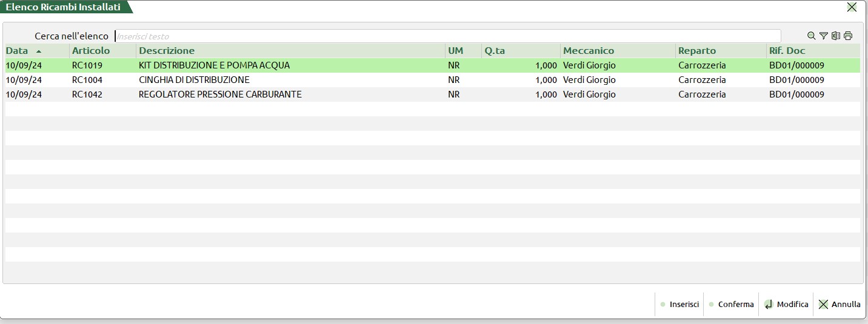Click the magnifier search icon

point(812,36)
